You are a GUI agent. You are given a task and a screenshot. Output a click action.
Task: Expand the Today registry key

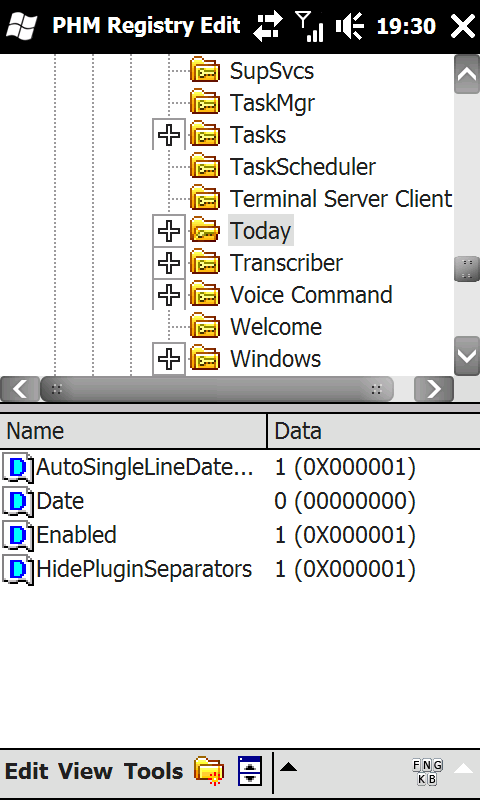click(x=169, y=231)
